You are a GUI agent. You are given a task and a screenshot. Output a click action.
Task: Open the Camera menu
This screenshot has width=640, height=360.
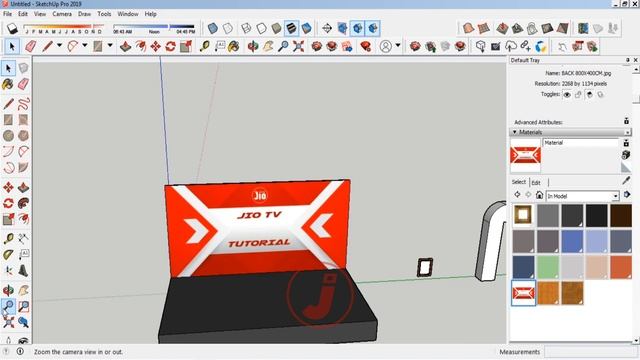(x=62, y=14)
